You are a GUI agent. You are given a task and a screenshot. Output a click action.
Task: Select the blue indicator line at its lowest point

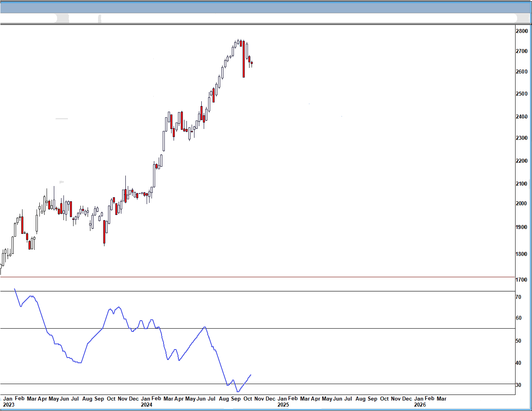click(238, 391)
